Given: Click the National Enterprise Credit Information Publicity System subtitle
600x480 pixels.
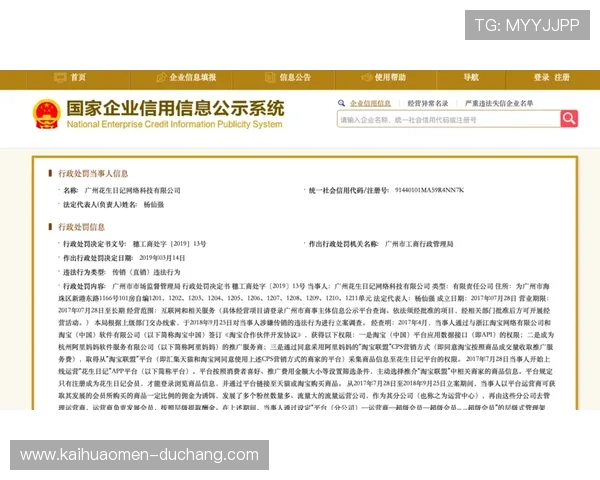Looking at the screenshot, I should (x=174, y=124).
